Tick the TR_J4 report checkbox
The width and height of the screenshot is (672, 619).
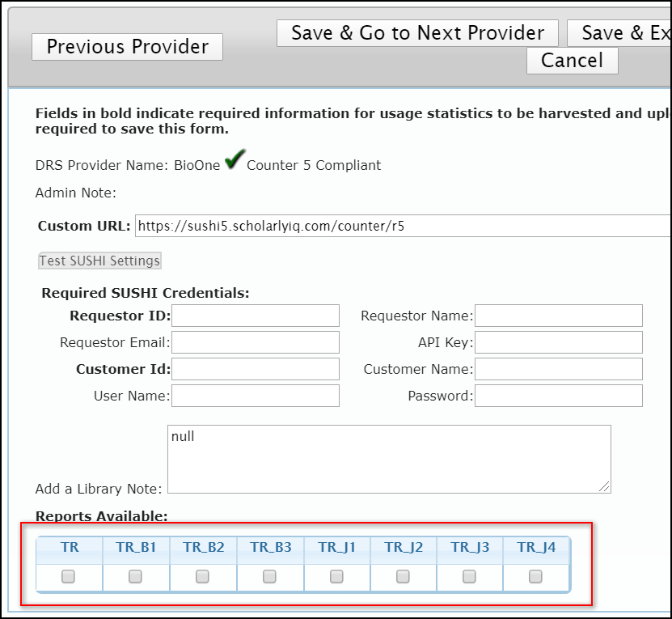coord(535,576)
